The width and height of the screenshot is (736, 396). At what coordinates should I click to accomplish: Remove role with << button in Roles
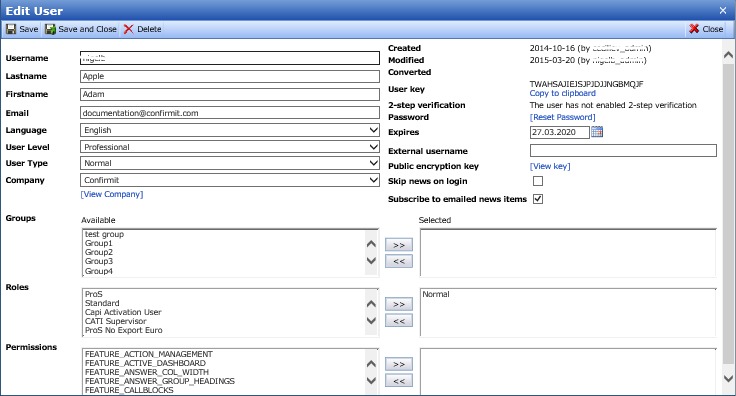pyautogui.click(x=399, y=321)
